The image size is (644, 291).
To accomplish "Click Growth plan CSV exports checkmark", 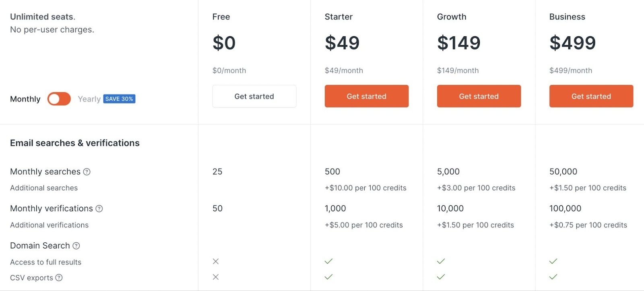I will 441,277.
